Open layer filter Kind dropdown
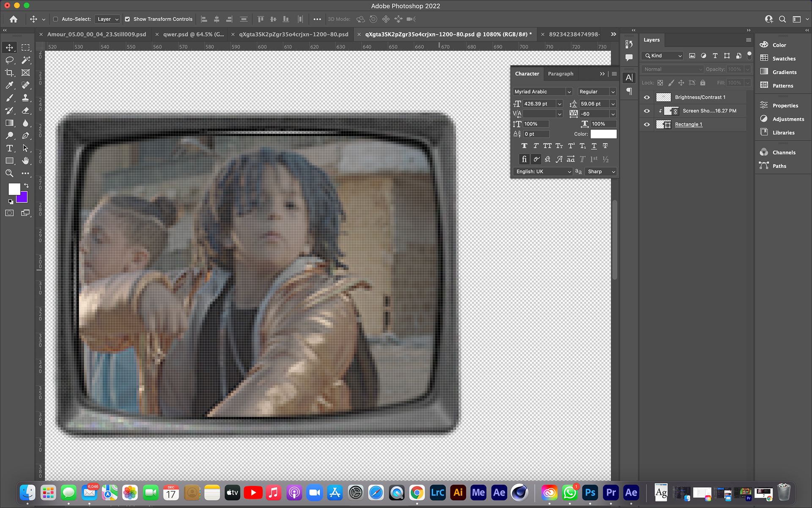This screenshot has width=812, height=508. click(663, 56)
